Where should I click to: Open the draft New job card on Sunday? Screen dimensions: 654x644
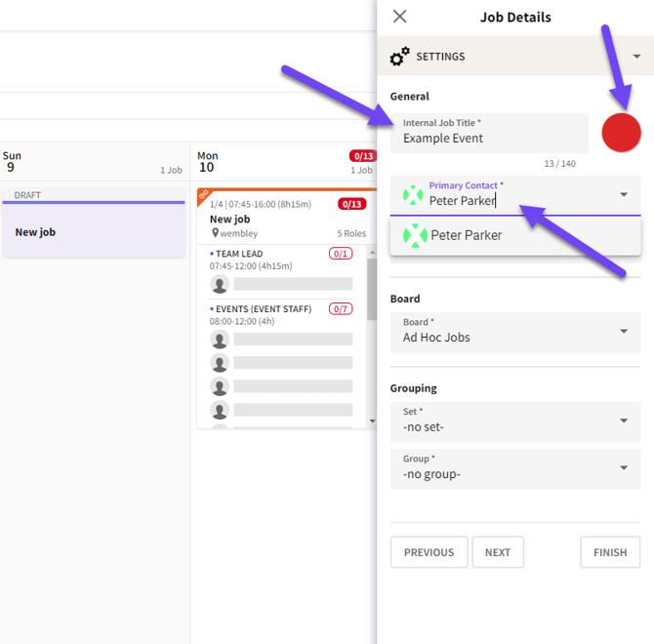coord(94,222)
